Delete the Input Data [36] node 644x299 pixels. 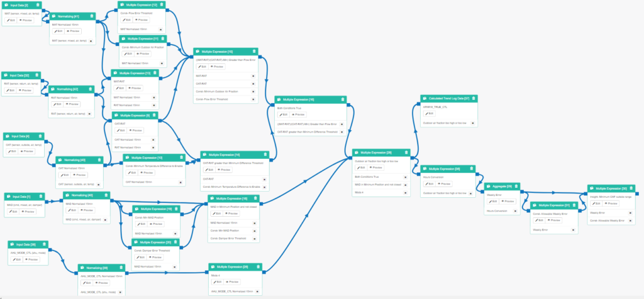pos(45,244)
